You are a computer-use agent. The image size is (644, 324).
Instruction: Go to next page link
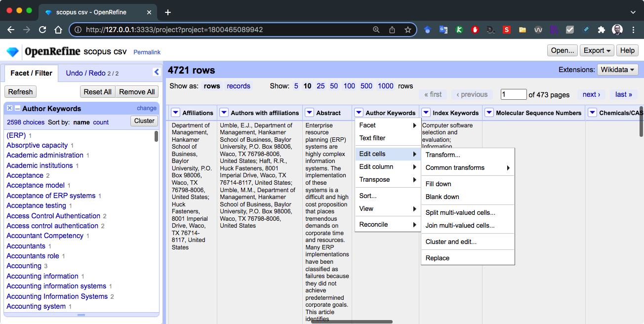pos(591,94)
